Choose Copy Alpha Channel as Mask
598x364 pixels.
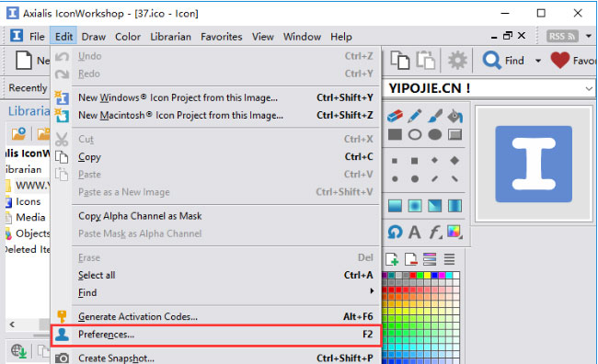216,216
